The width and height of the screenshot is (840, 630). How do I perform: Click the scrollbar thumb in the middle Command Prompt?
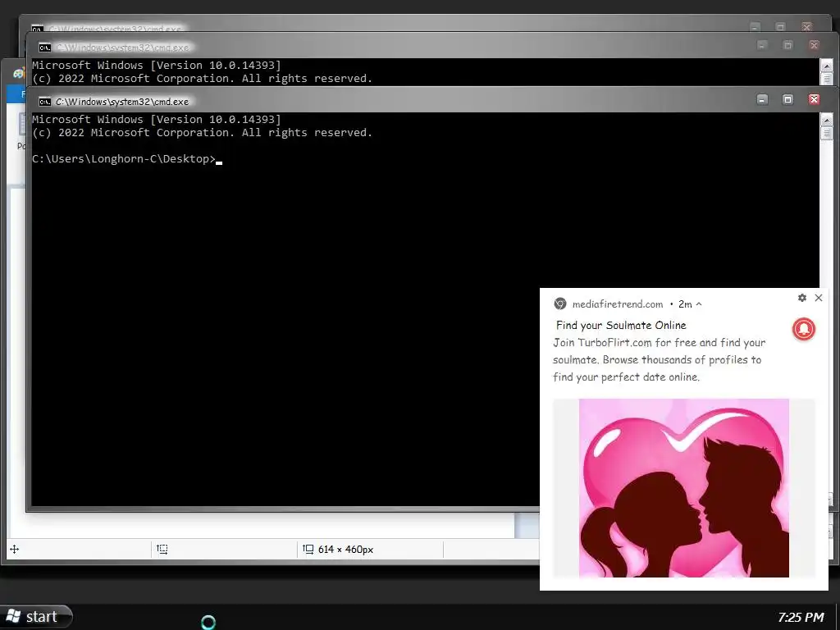tap(826, 79)
